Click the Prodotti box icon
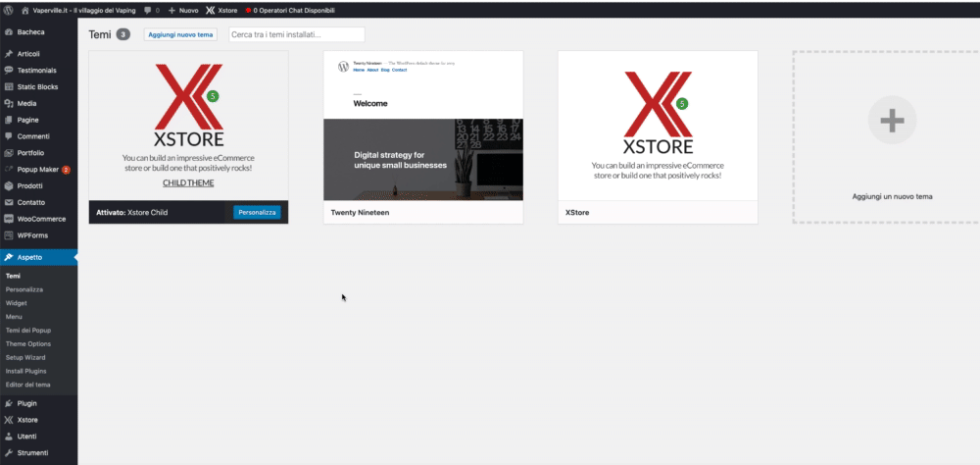 coord(9,185)
